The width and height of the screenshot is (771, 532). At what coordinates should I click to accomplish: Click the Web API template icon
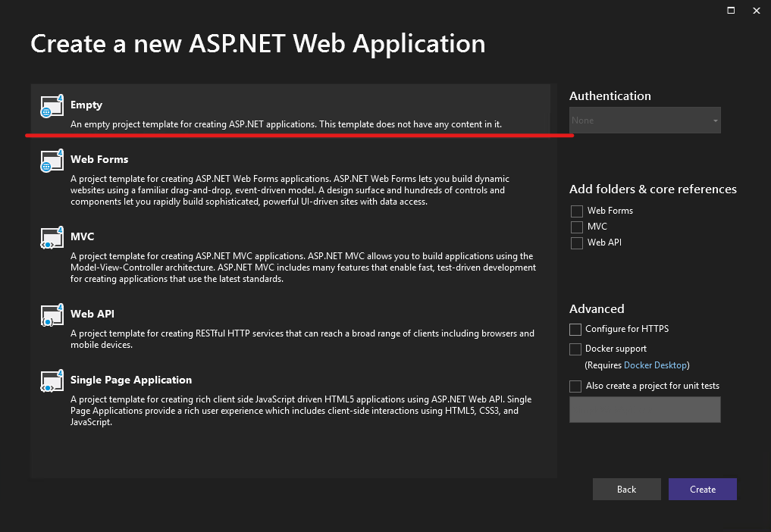click(52, 315)
